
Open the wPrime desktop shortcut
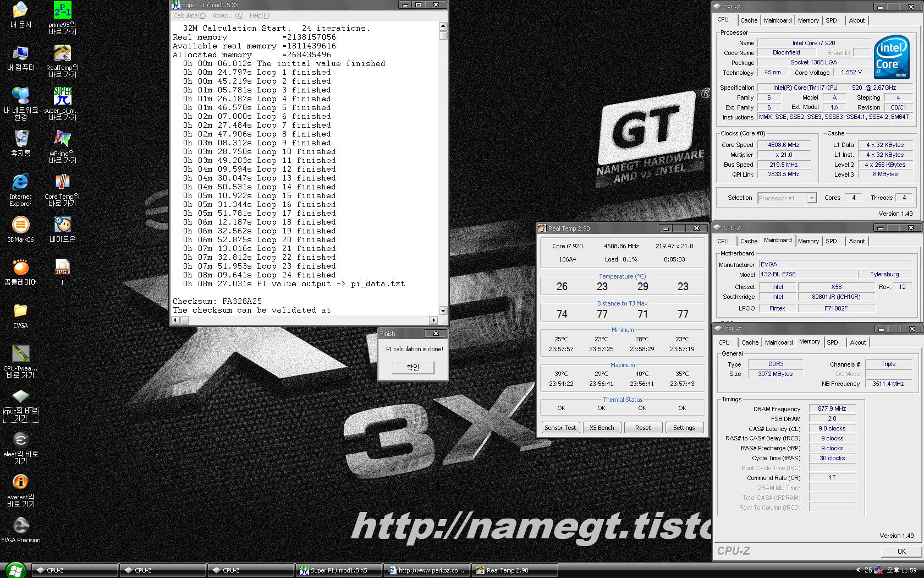pyautogui.click(x=62, y=147)
